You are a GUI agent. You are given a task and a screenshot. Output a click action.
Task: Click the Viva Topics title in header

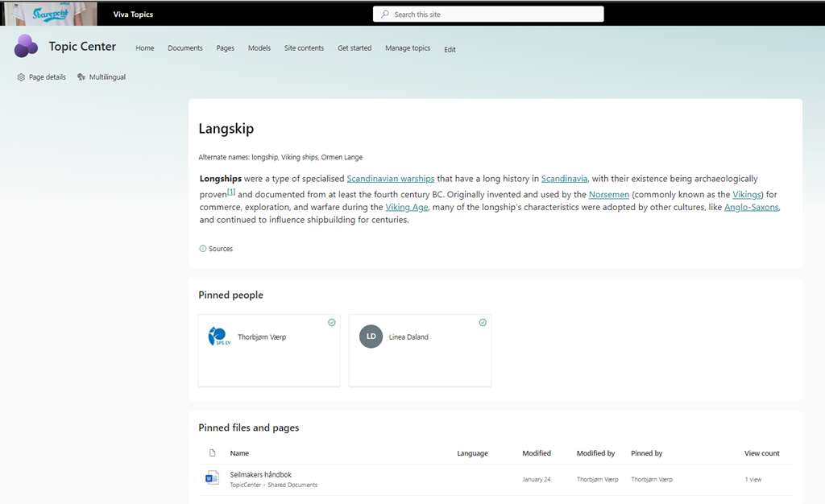[133, 14]
